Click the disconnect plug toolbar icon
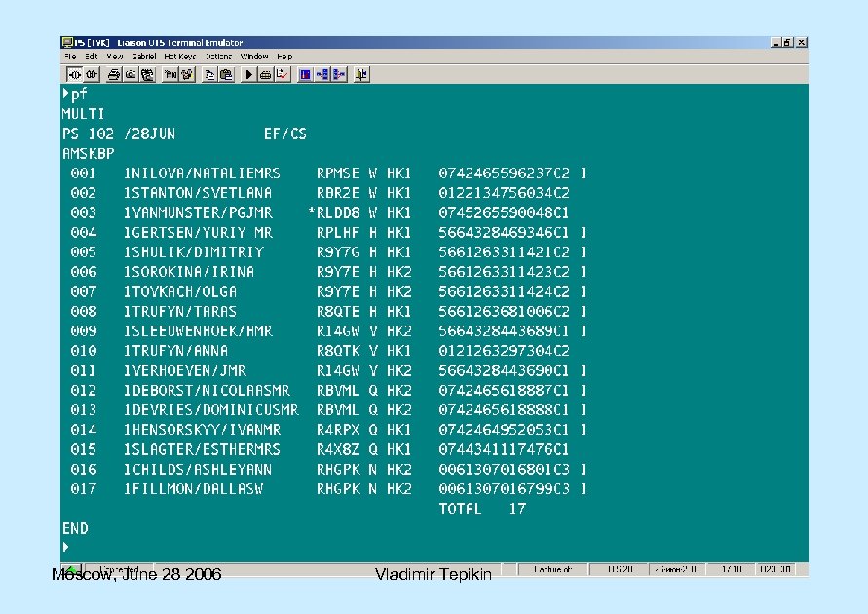The height and width of the screenshot is (614, 868). [x=92, y=74]
